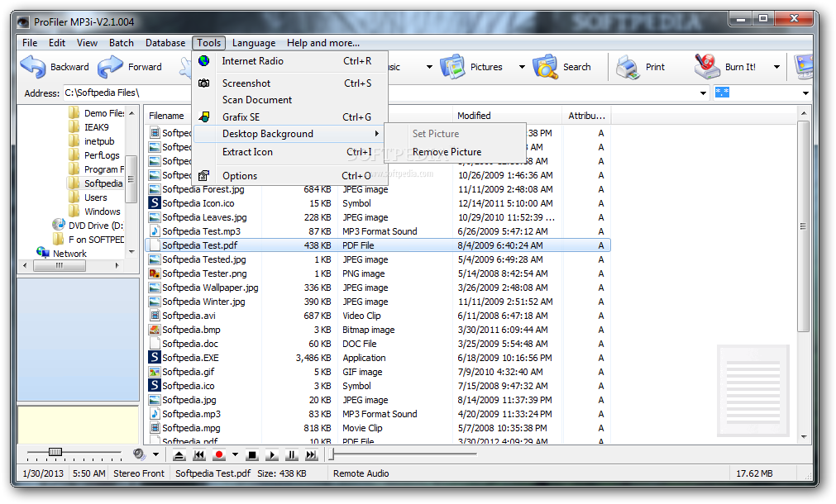Click the Softpedia.avi video file icon
Image resolution: width=836 pixels, height=504 pixels.
coord(155,316)
